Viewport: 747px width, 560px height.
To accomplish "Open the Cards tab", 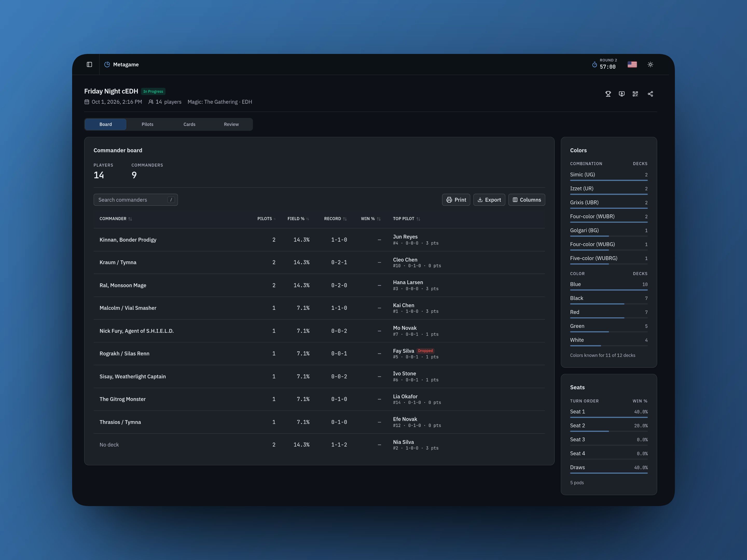I will coord(189,124).
